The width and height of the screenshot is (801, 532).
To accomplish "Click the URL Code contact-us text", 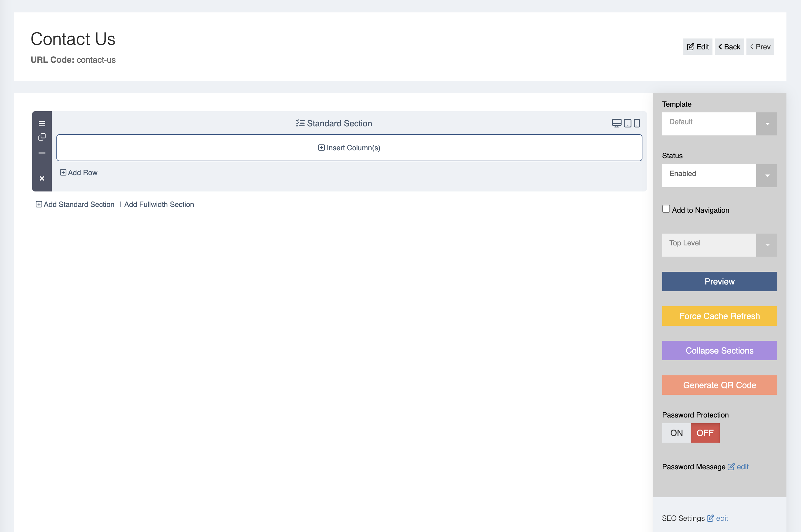I will (73, 60).
